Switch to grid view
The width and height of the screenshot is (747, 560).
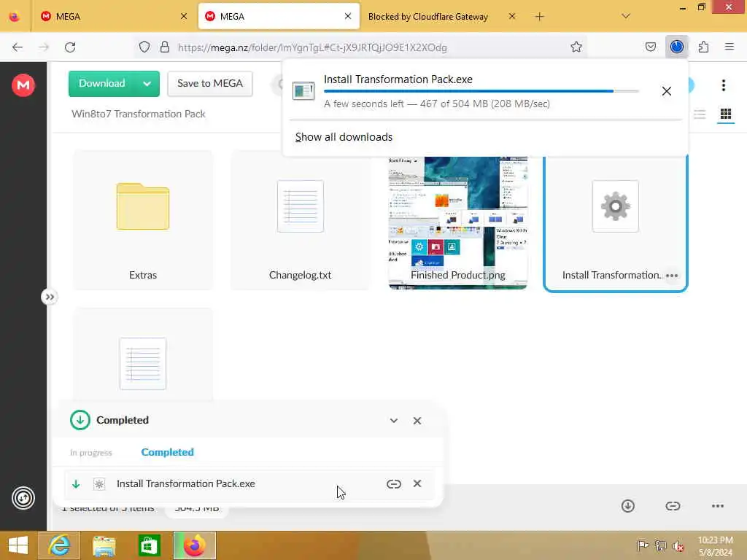[x=726, y=114]
